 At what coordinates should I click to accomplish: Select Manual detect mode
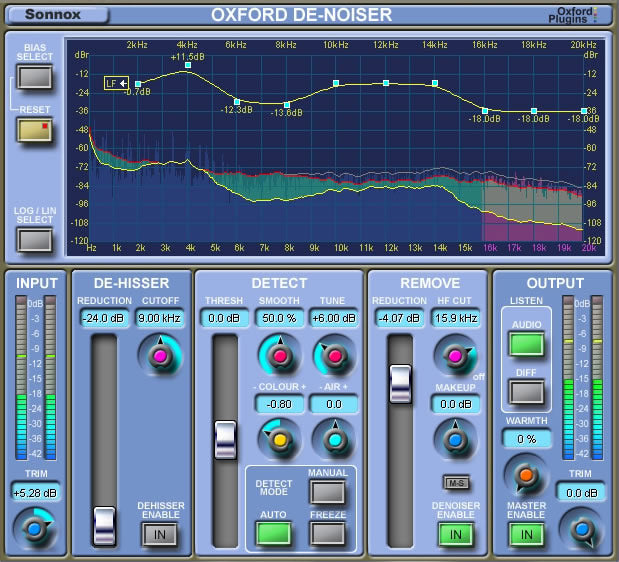click(327, 490)
